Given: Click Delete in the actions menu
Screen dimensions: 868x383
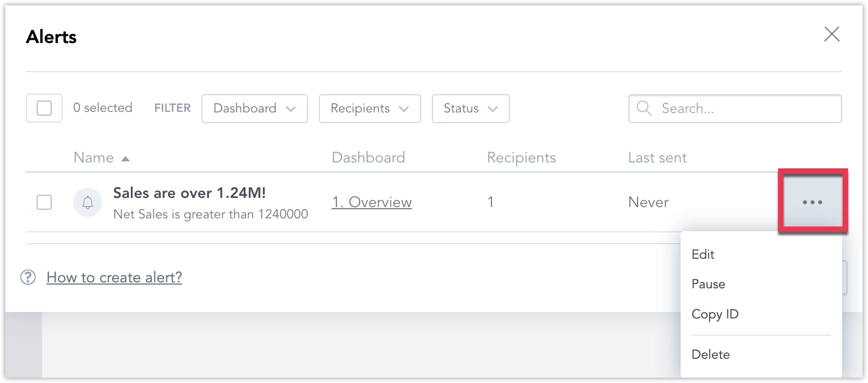Looking at the screenshot, I should [711, 354].
